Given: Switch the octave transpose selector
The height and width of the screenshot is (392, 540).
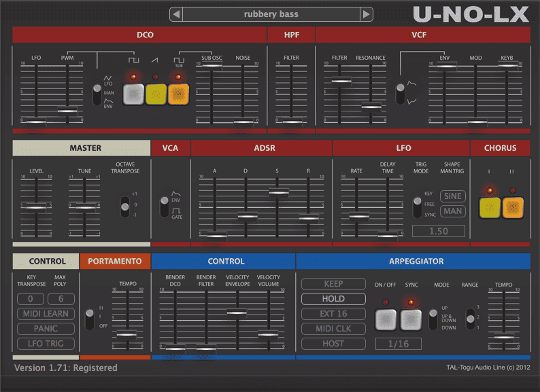Looking at the screenshot, I should pos(124,207).
